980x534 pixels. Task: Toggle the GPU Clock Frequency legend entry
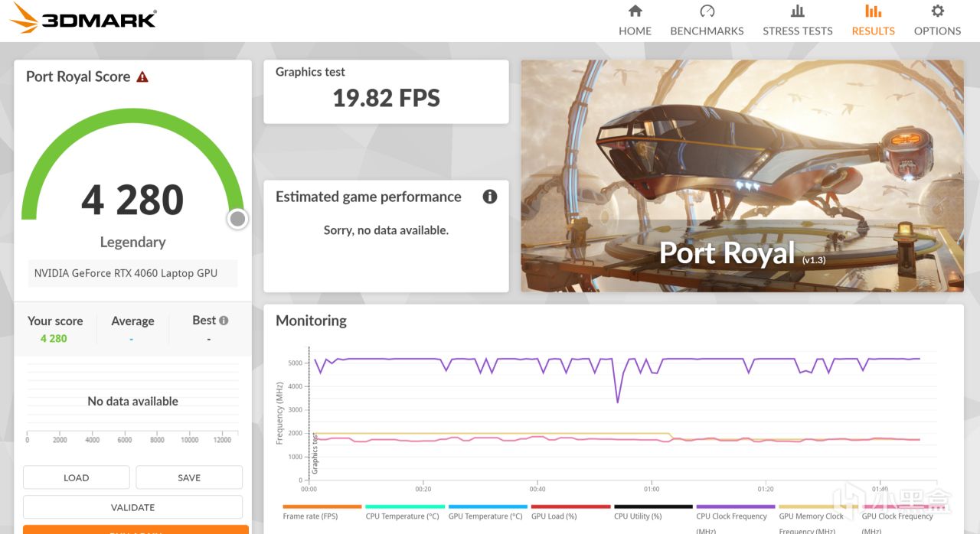pyautogui.click(x=900, y=518)
